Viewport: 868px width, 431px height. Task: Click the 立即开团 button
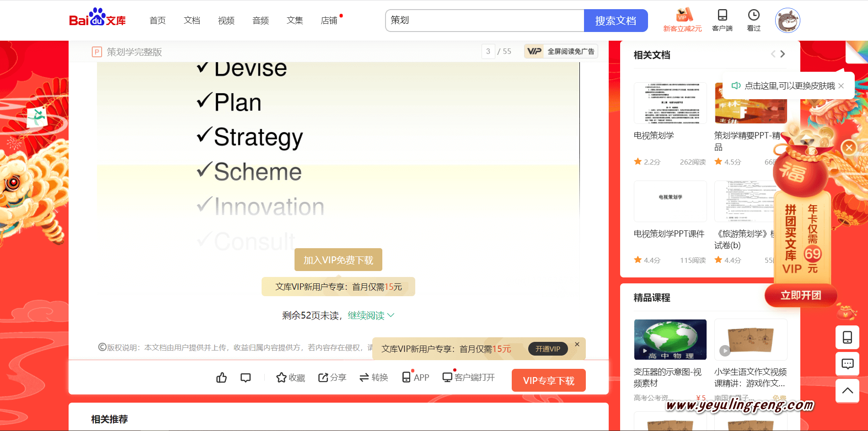(x=801, y=295)
